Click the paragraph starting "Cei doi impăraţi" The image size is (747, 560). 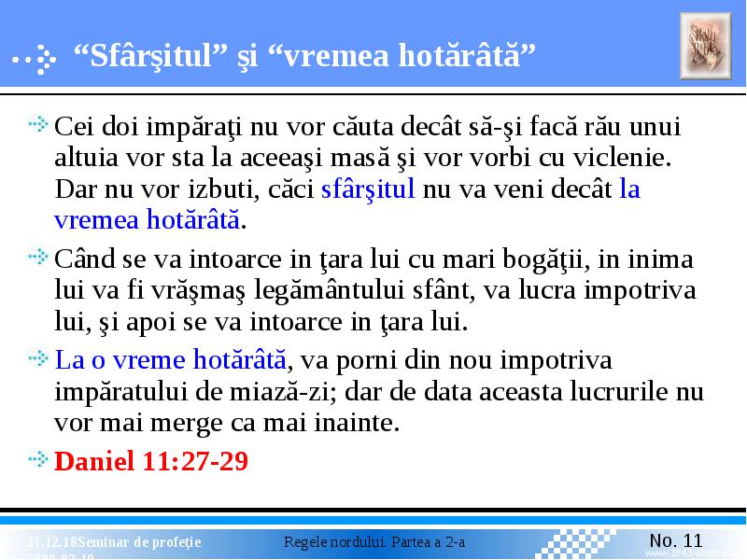point(367,173)
